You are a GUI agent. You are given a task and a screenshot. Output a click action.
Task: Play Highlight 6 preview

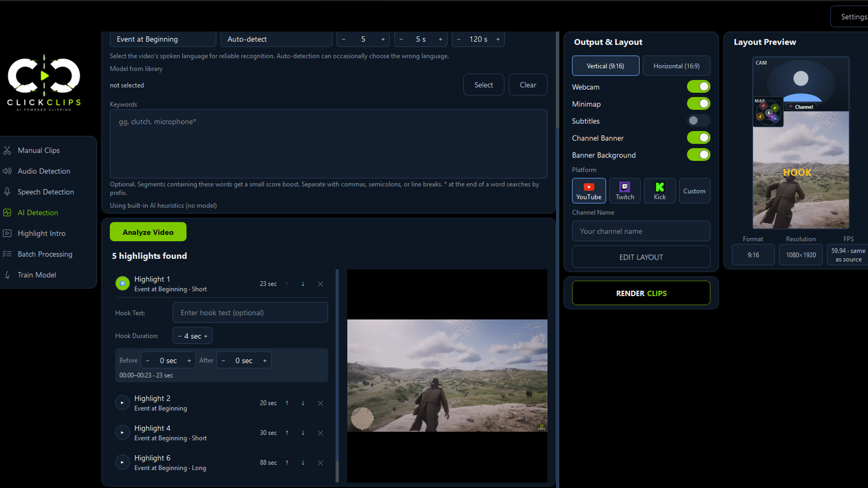122,462
